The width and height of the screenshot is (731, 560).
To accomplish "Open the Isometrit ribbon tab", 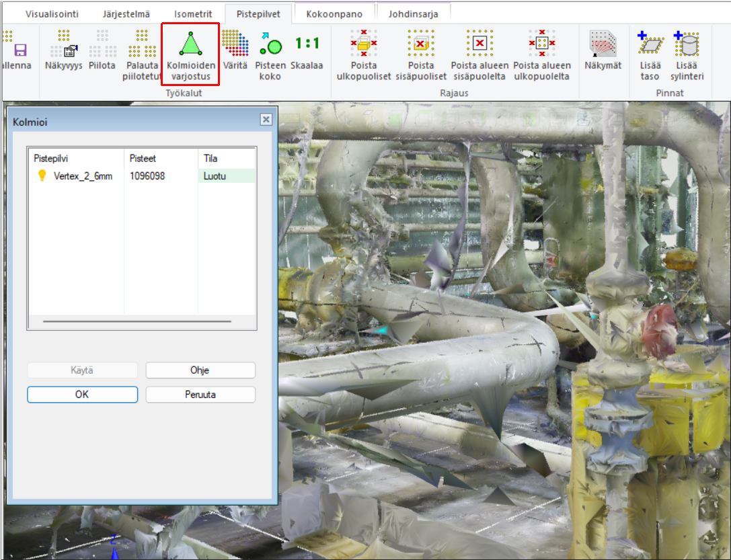I will point(193,13).
